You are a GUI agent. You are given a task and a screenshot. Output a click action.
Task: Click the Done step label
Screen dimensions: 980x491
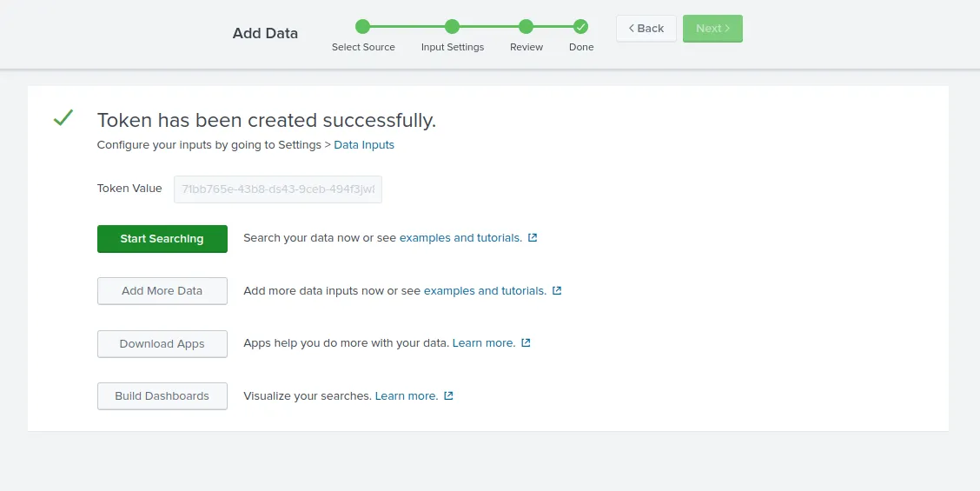click(x=581, y=48)
